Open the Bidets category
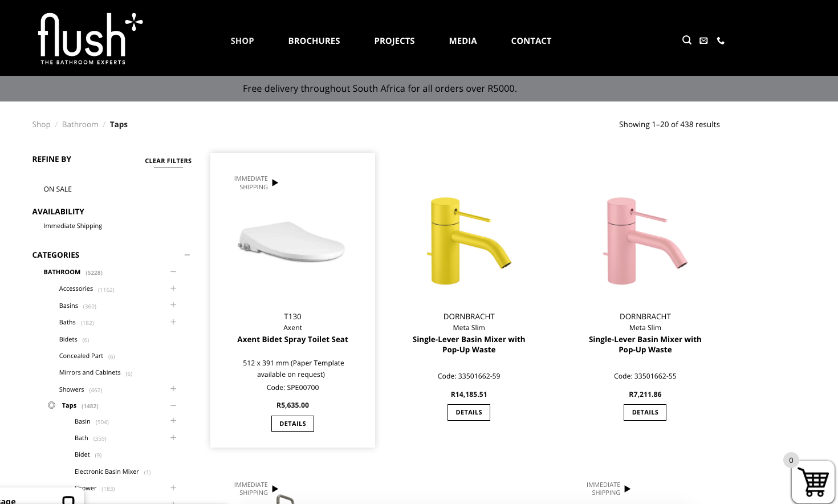The height and width of the screenshot is (504, 838). tap(68, 339)
